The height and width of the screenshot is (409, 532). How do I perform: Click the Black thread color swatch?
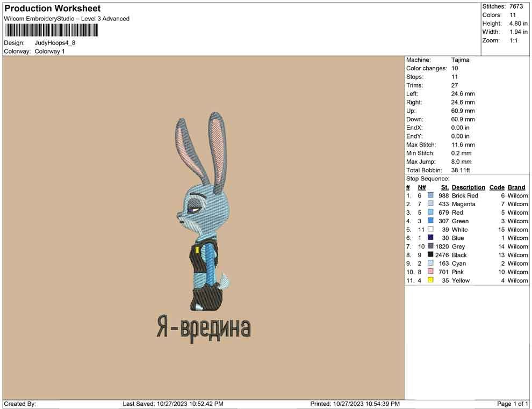pos(430,254)
